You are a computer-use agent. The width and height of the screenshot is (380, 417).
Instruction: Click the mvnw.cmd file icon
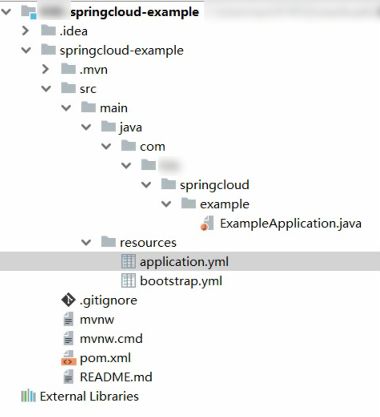click(68, 339)
